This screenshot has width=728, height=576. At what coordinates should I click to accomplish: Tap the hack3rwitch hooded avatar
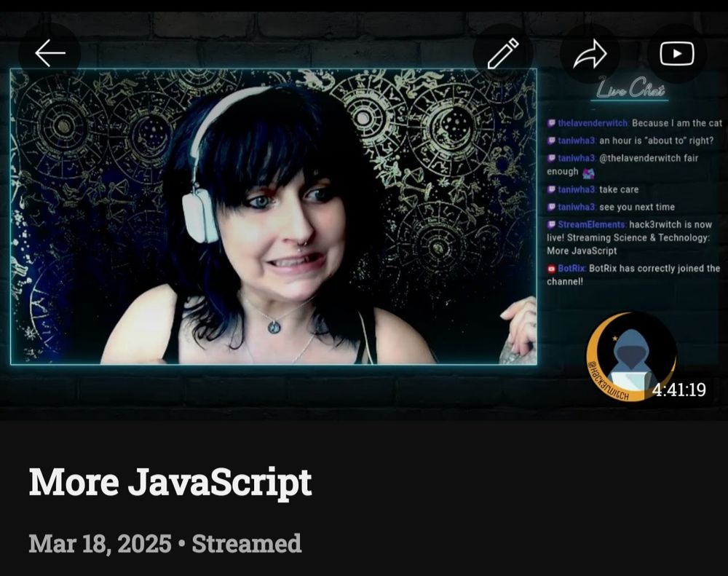tap(630, 355)
